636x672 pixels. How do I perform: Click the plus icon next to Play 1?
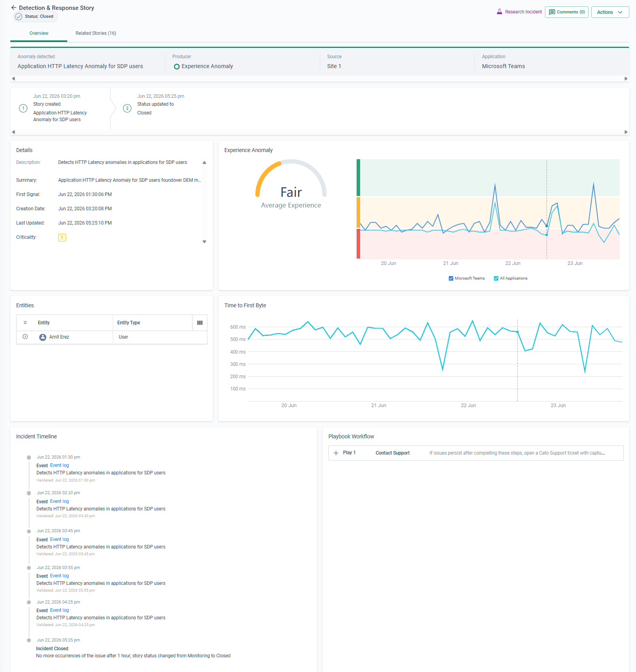click(336, 453)
